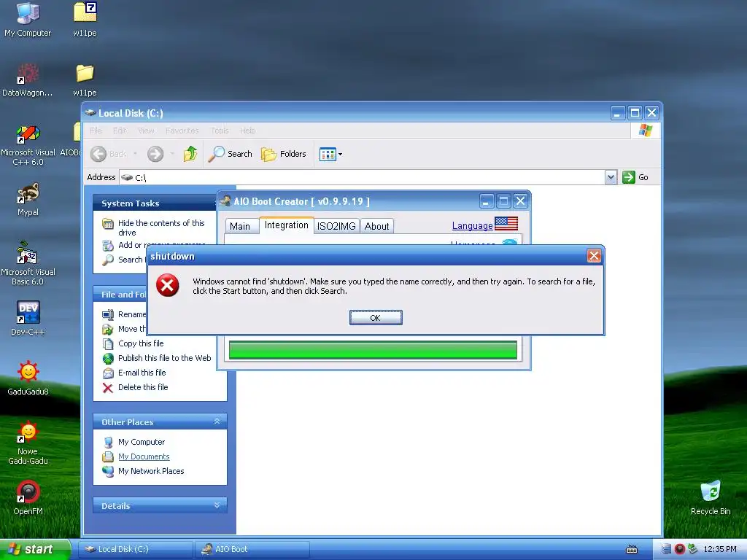Open the About tab in AIO Boot Creator
747x560 pixels.
point(377,226)
